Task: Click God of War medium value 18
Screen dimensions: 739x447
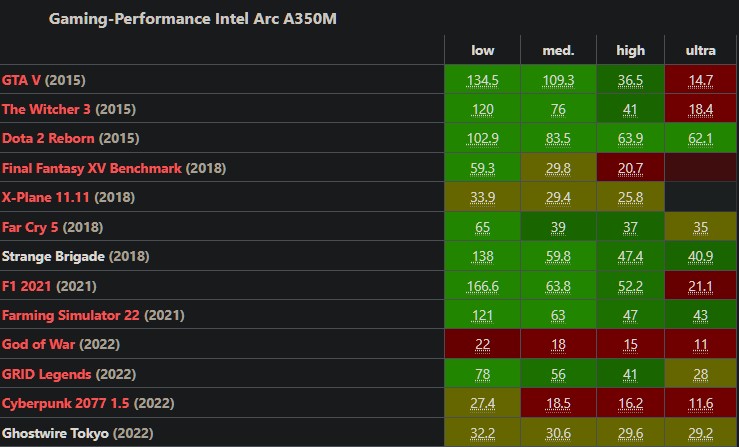Action: pyautogui.click(x=558, y=345)
